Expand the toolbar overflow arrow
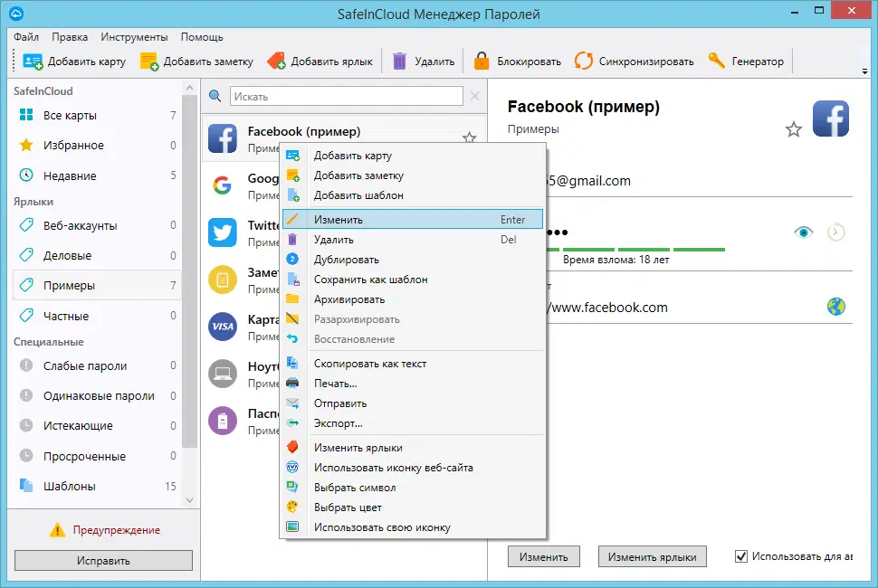 864,71
